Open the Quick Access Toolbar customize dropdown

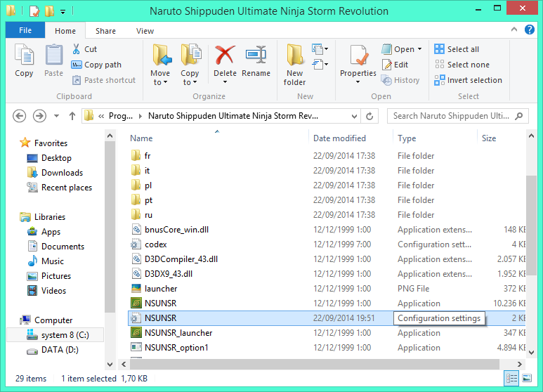click(63, 11)
